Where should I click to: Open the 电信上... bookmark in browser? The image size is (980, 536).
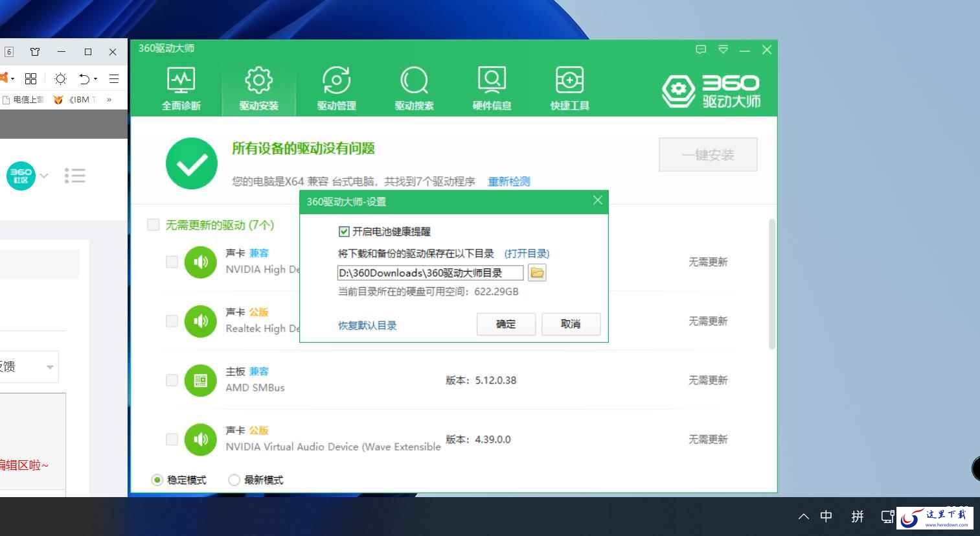coord(23,99)
